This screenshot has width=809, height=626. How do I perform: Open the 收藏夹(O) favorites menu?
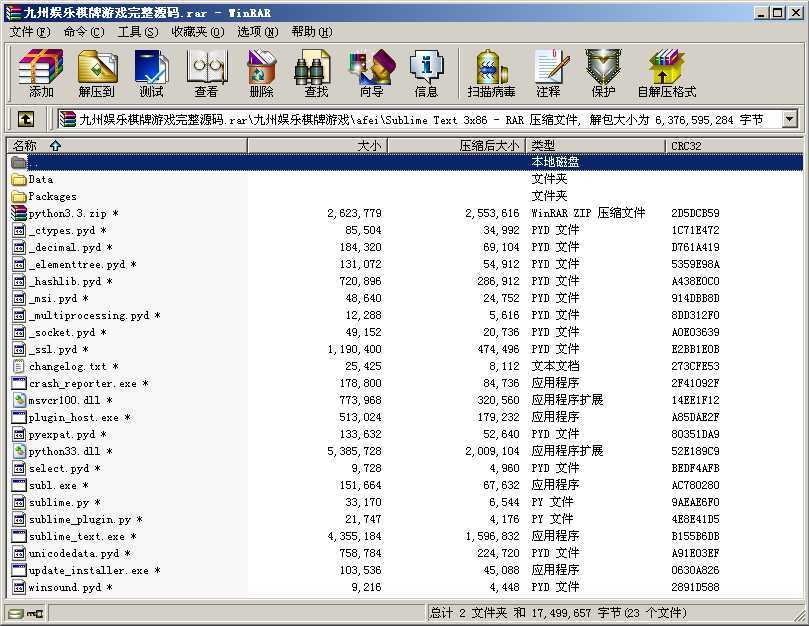pos(194,31)
